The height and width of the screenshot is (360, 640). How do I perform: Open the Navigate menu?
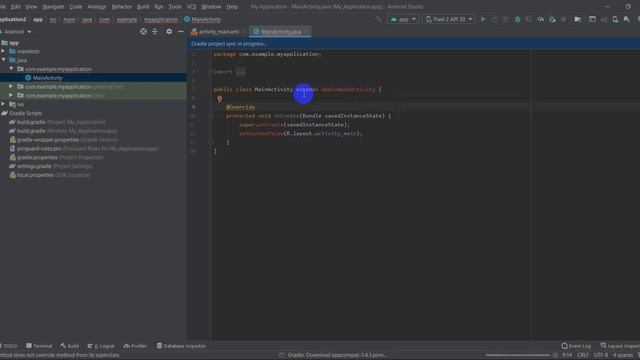coord(53,7)
